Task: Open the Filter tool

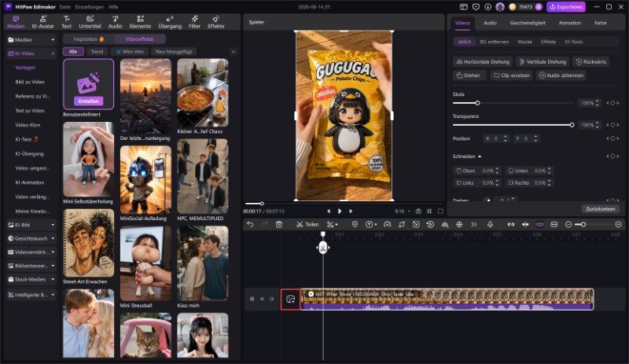Action: [194, 22]
